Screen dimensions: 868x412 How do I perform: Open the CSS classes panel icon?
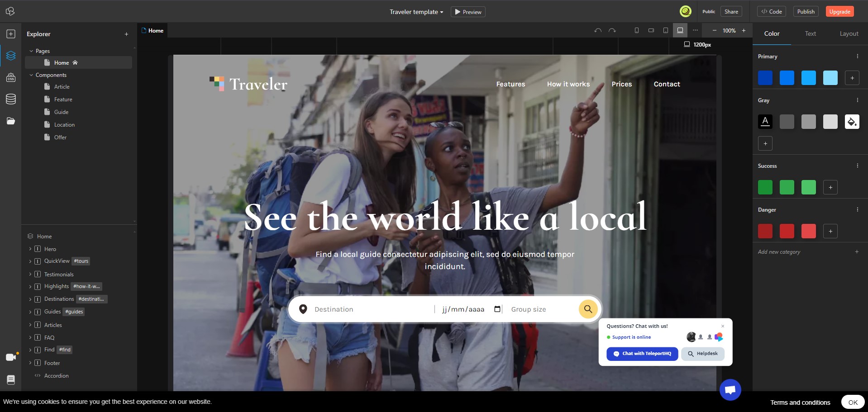[11, 77]
